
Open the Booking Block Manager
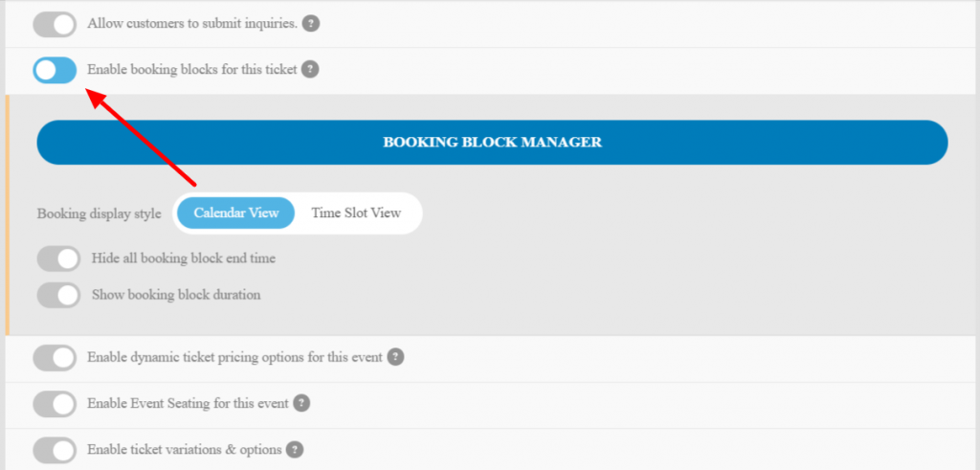point(493,143)
